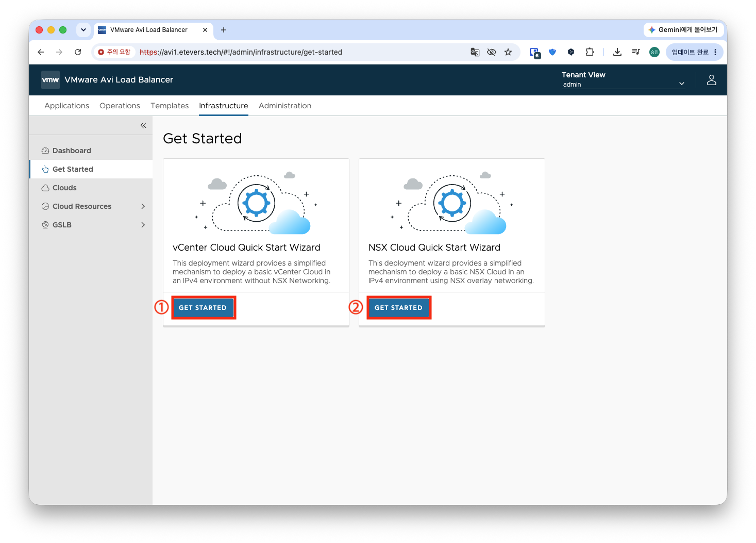Image resolution: width=756 pixels, height=543 pixels.
Task: Click the VMware vmw logo
Action: (51, 80)
